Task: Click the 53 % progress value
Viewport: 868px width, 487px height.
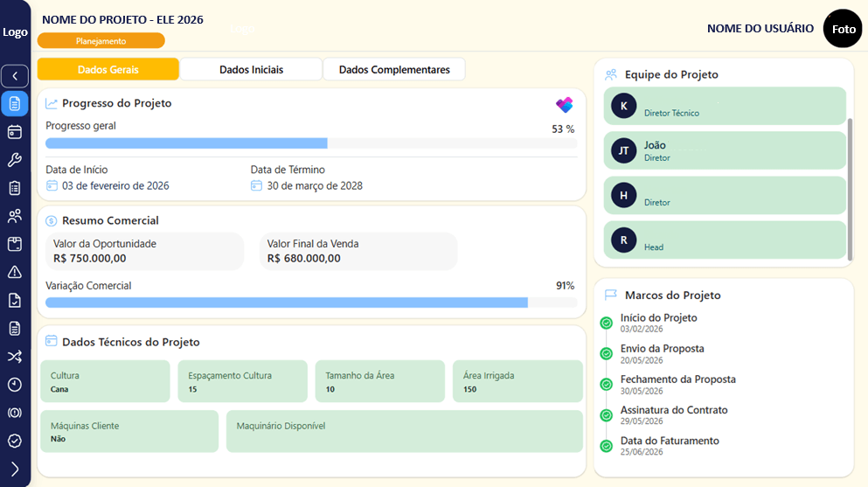Action: tap(563, 129)
